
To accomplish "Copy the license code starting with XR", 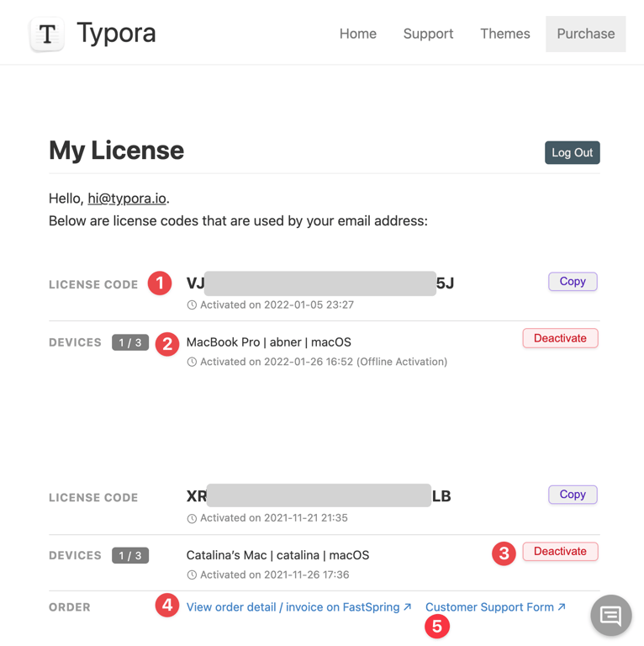I will click(x=573, y=495).
